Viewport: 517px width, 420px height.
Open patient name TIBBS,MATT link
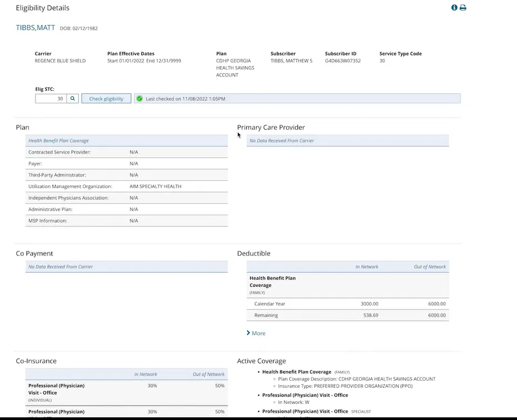point(36,28)
